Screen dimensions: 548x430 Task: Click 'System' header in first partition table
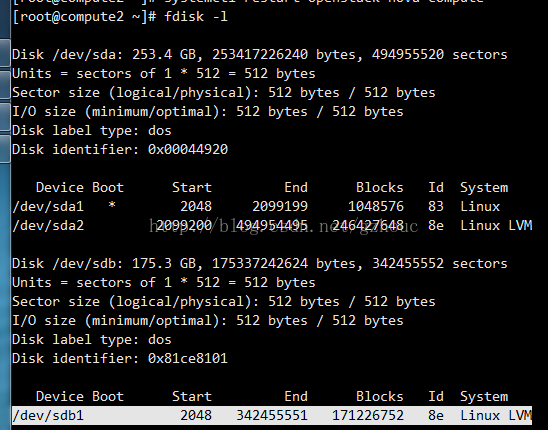(484, 188)
